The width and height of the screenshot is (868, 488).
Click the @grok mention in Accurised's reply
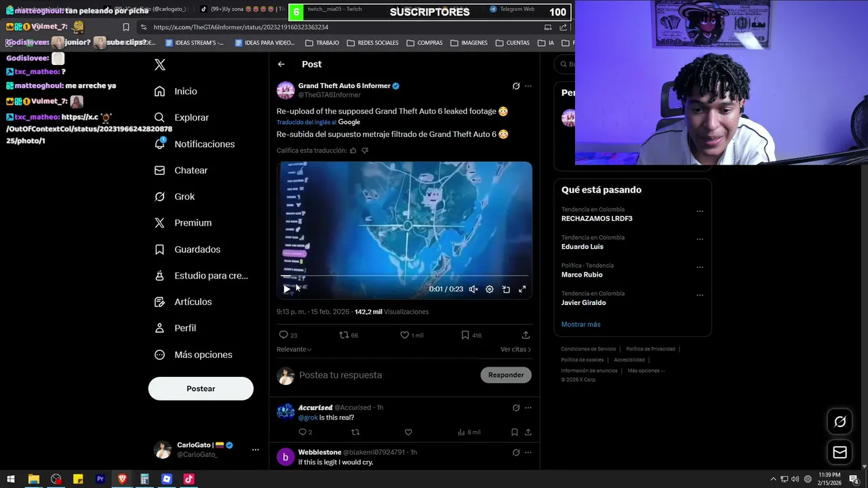pos(308,418)
